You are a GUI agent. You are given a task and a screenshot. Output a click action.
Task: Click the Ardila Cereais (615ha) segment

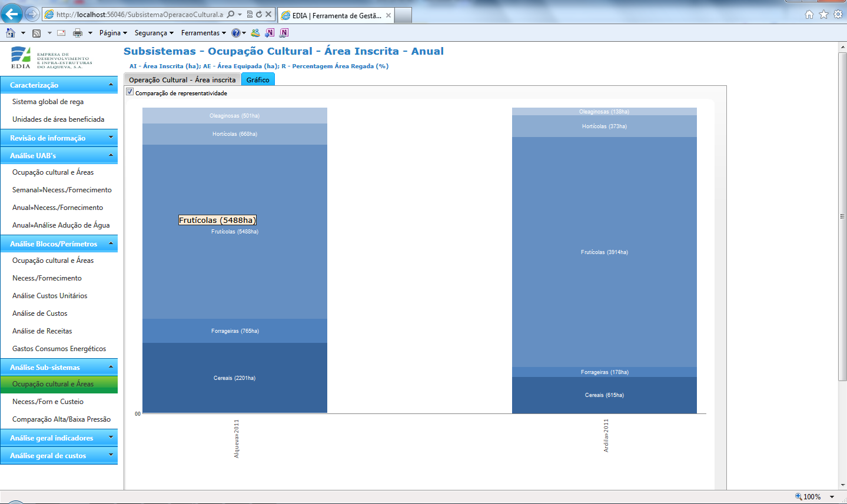[x=604, y=395]
